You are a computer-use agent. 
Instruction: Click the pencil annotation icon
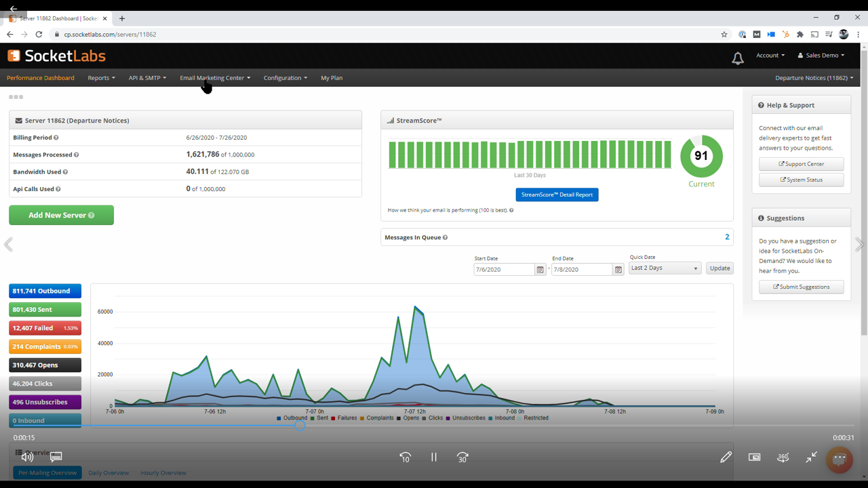726,457
